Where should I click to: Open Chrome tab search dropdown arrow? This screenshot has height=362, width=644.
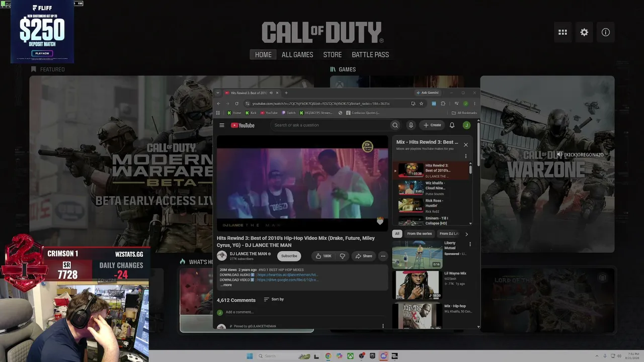[x=218, y=93]
